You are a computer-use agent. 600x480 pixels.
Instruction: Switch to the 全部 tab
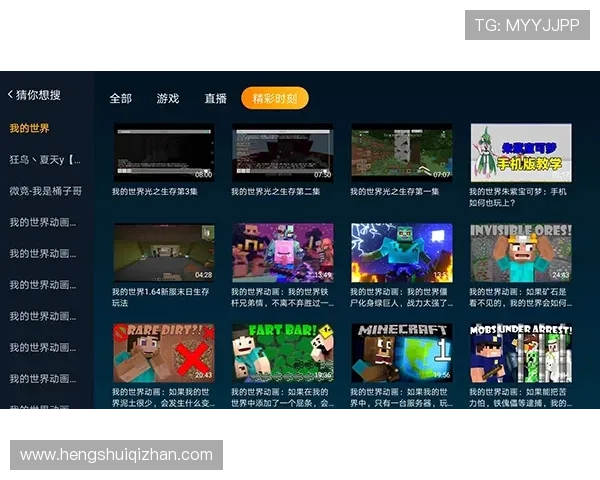121,98
